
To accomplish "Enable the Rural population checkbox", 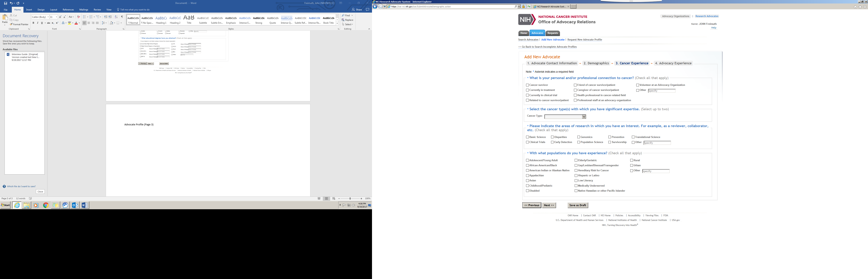I will coord(631,160).
